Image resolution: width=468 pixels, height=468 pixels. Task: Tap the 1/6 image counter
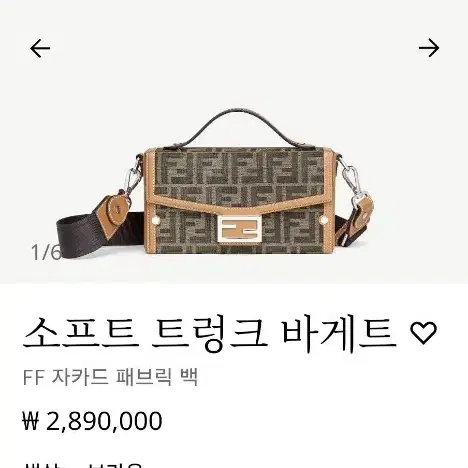click(x=46, y=252)
